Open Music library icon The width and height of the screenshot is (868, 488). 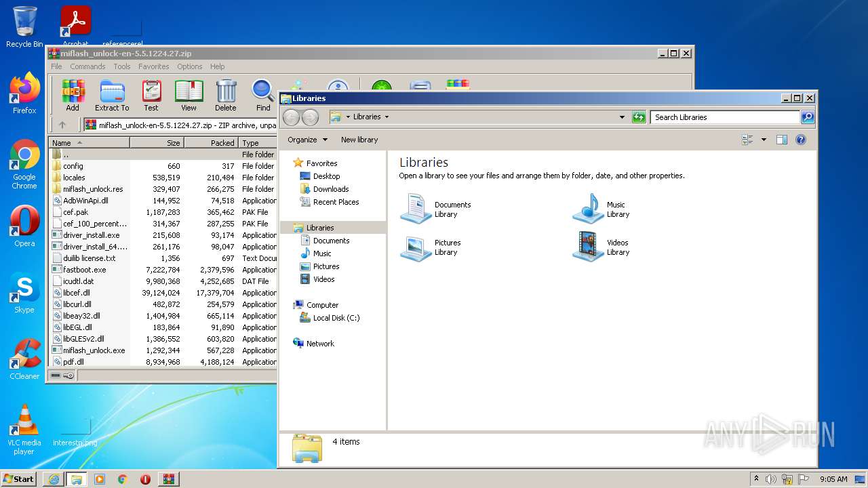588,209
